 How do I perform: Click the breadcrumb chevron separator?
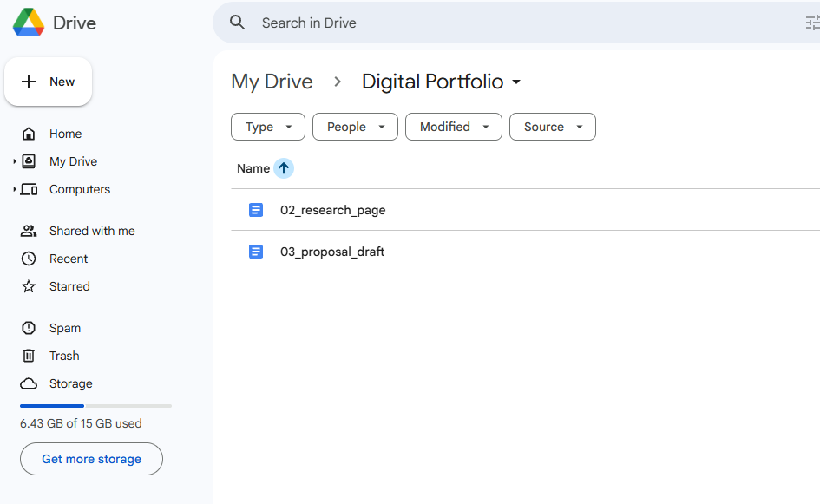[x=338, y=82]
